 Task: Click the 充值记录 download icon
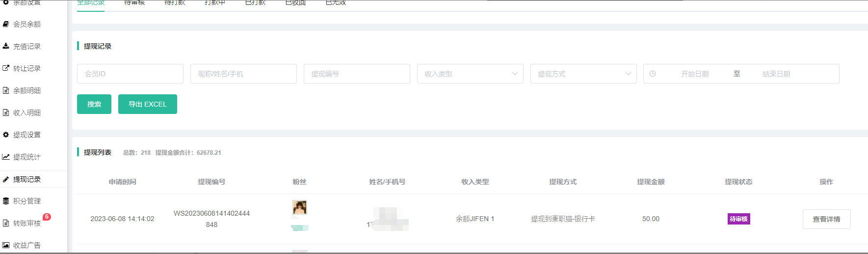[x=6, y=46]
